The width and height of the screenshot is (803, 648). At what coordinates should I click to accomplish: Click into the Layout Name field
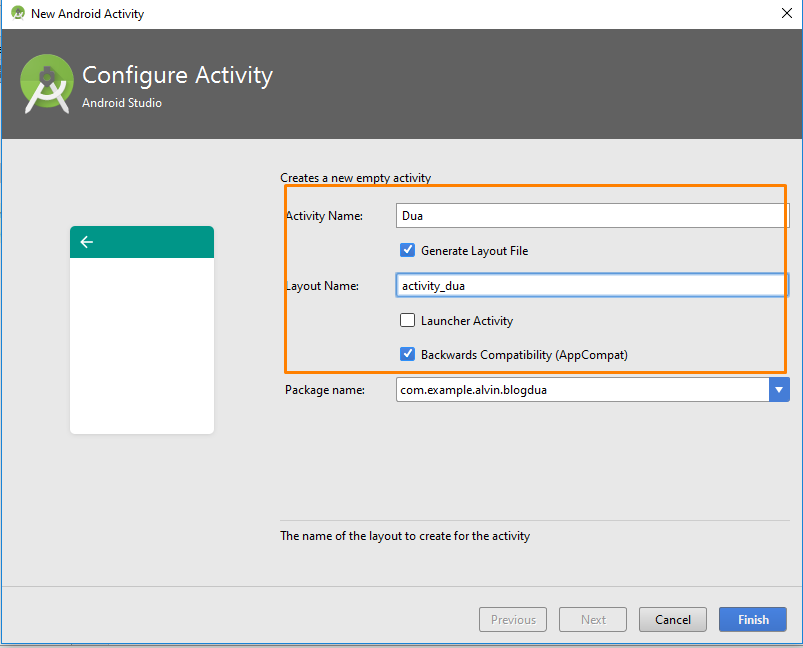coord(592,286)
